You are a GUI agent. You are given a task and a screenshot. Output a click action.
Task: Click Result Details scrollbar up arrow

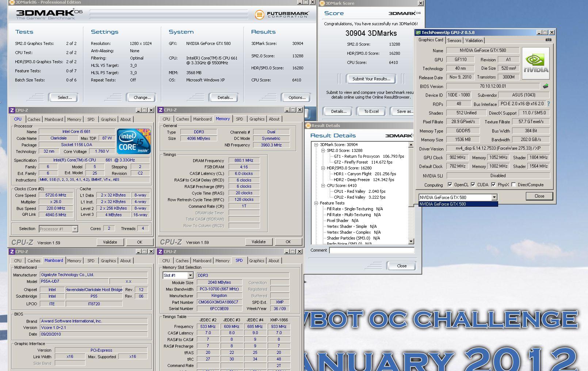[x=411, y=145]
